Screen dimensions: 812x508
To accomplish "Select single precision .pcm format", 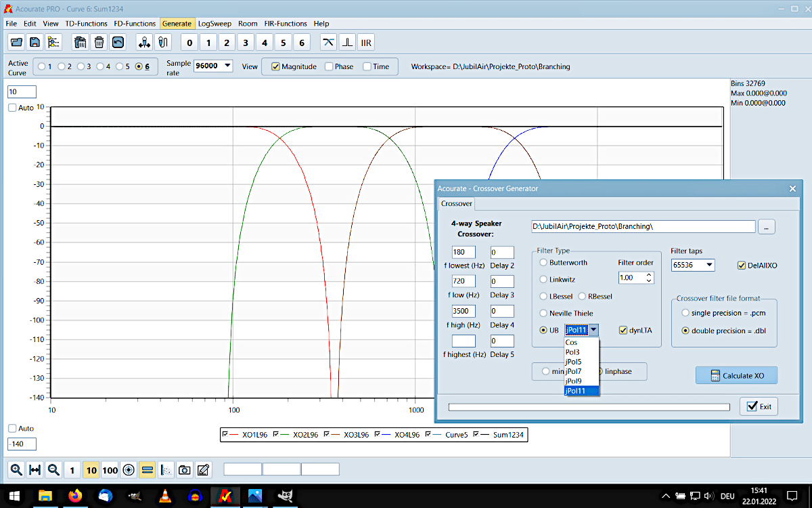I will pos(685,313).
